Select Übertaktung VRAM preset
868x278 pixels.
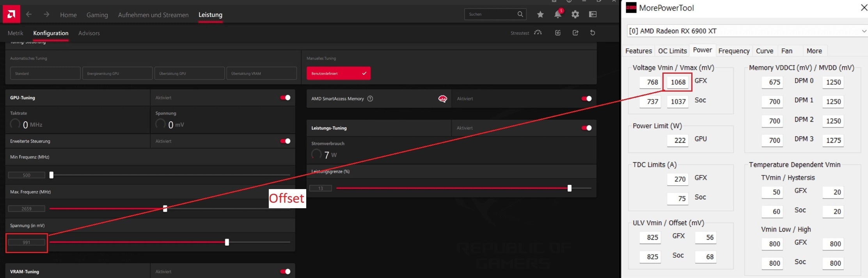coord(262,73)
